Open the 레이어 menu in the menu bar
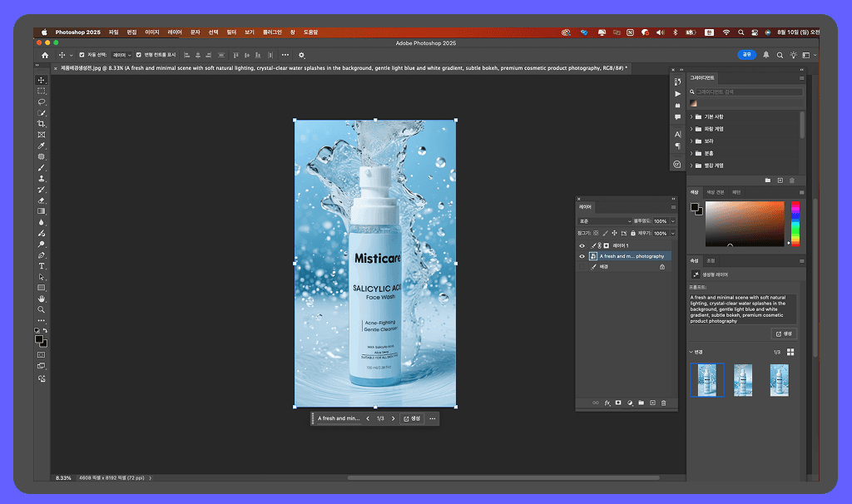Screen dimensions: 852x504 (x=175, y=32)
